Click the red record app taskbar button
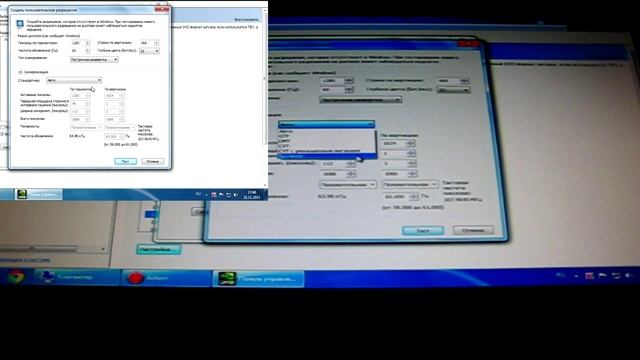The image size is (640, 360). coord(167,278)
